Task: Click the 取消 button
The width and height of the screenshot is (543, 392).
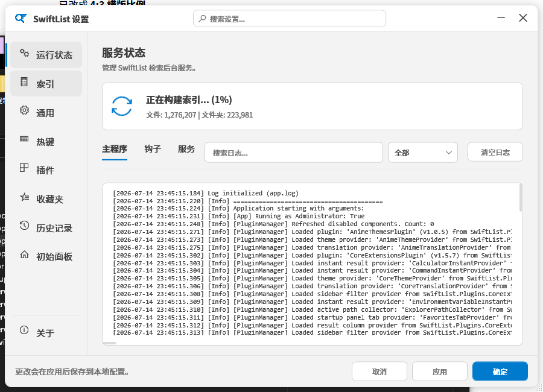Action: [x=379, y=371]
